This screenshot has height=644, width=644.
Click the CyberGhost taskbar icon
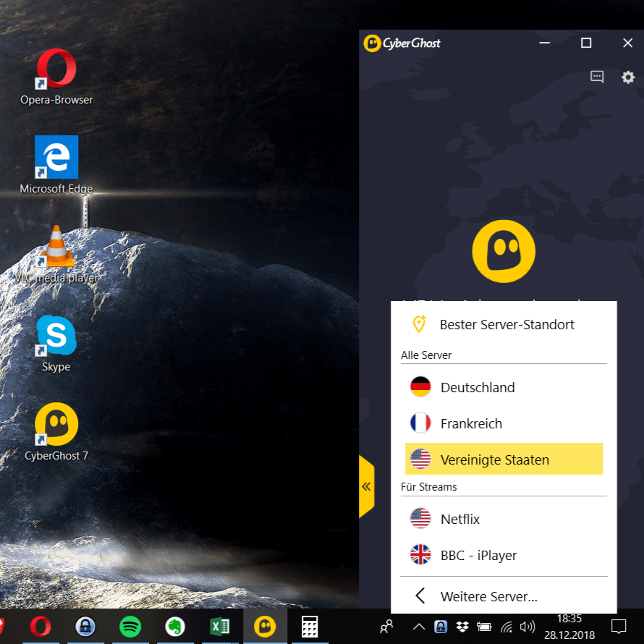click(x=265, y=627)
